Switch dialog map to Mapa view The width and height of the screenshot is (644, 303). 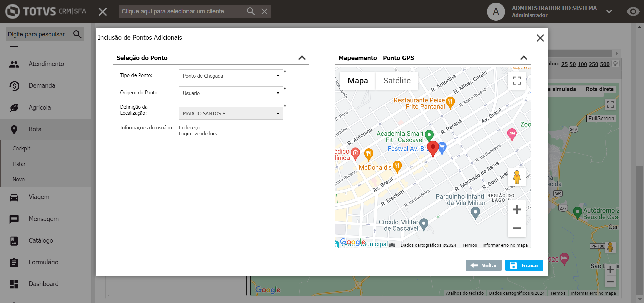pos(358,81)
